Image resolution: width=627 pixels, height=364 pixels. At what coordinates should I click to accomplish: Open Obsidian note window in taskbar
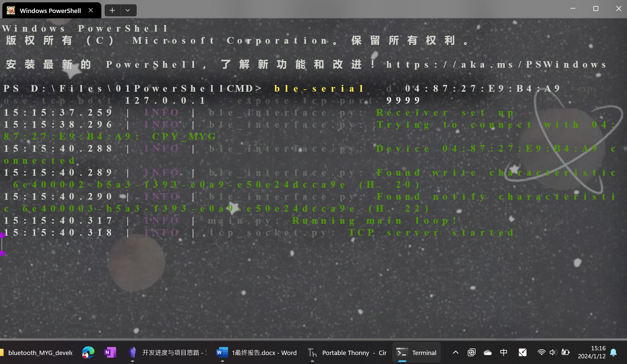pos(168,353)
